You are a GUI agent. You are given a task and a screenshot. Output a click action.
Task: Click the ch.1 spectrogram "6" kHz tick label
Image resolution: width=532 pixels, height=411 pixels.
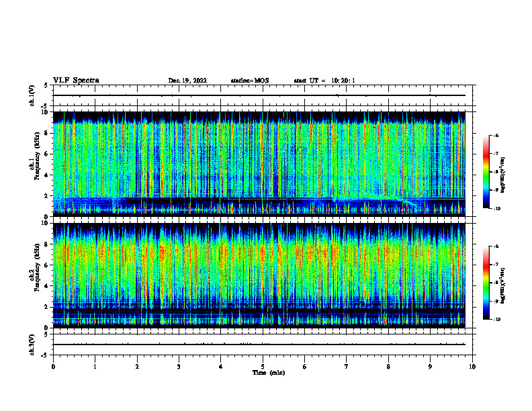coord(46,154)
